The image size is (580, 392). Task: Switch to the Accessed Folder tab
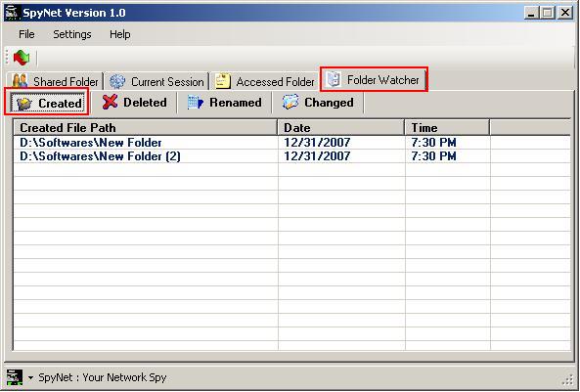pyautogui.click(x=265, y=81)
